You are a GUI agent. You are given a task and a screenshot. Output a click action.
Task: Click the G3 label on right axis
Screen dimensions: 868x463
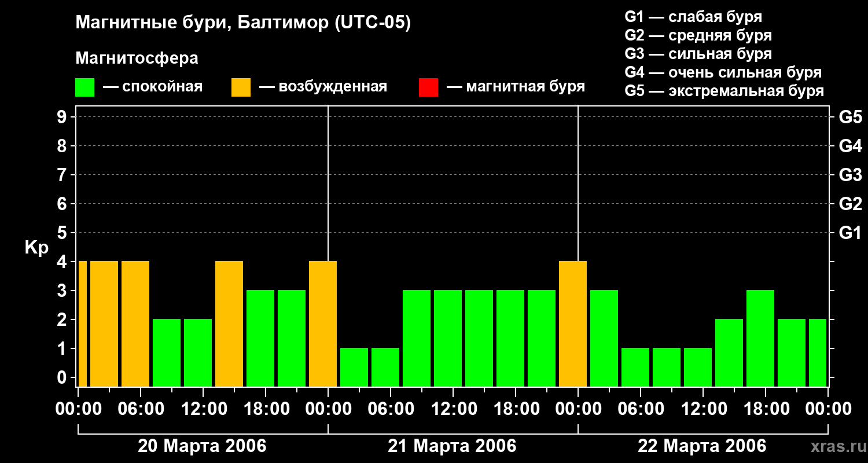[850, 175]
